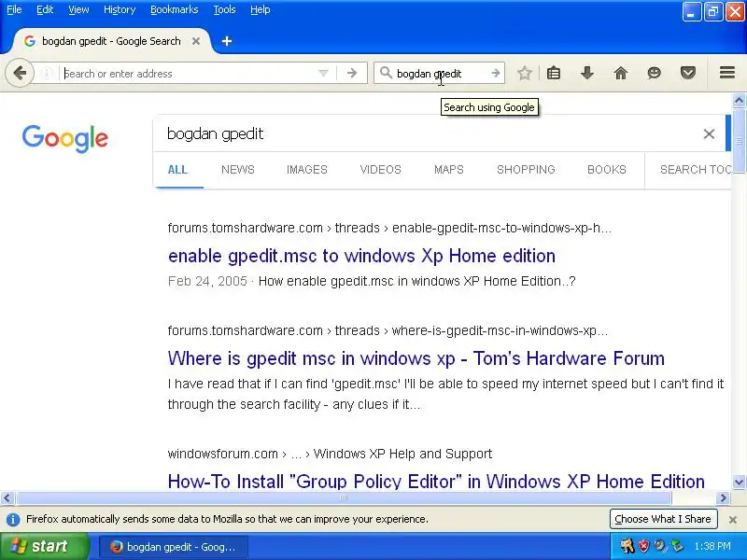Click the 1:38 PM taskbar clock
The width and height of the screenshot is (747, 560).
712,546
